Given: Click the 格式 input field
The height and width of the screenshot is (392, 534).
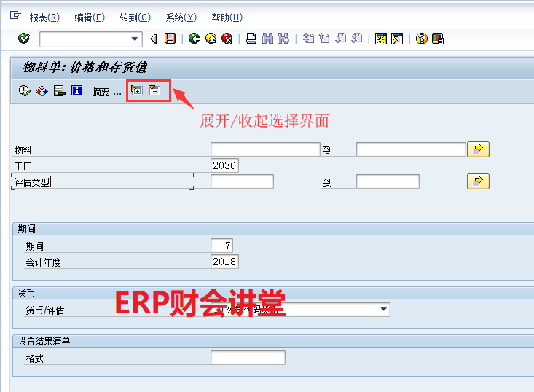Looking at the screenshot, I should tap(248, 358).
